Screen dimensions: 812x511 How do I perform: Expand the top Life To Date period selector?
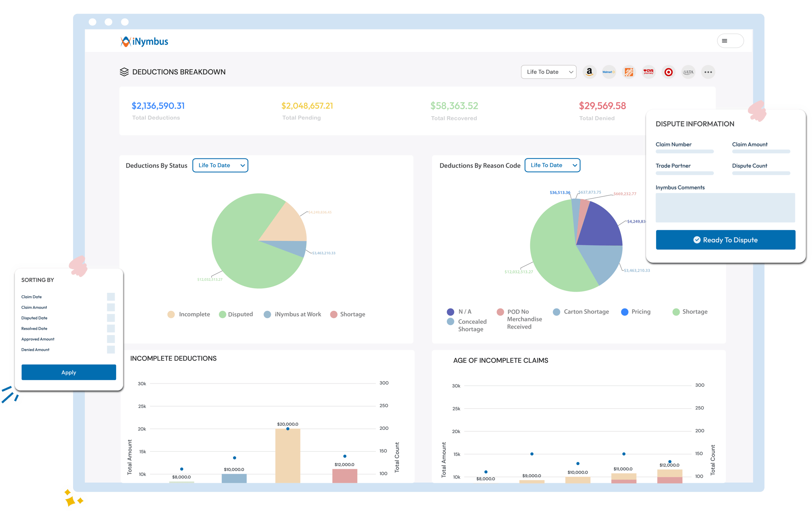click(549, 71)
